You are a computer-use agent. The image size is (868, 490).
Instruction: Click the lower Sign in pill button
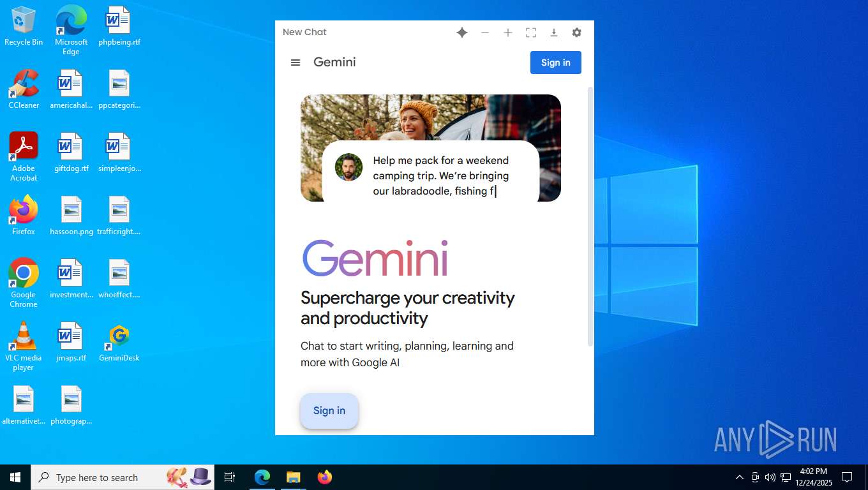[x=329, y=411]
